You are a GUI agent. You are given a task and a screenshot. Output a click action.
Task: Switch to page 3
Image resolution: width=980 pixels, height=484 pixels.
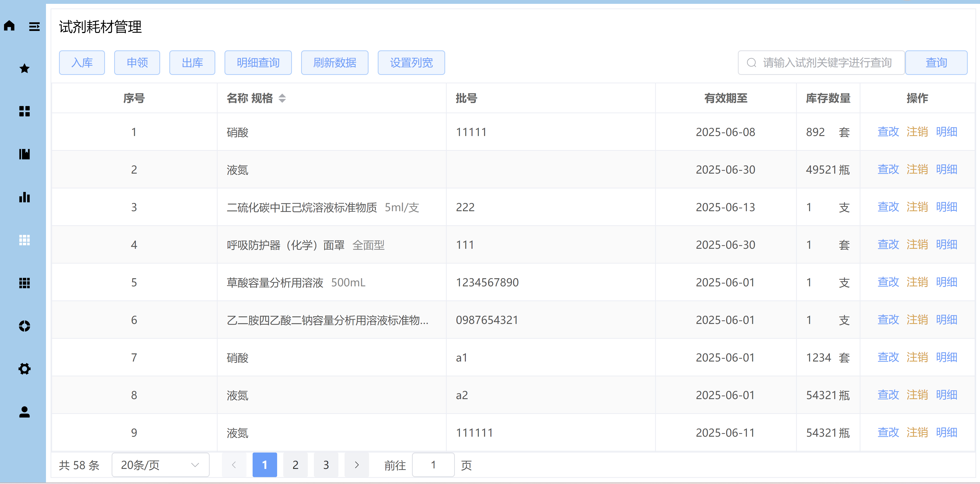(x=326, y=465)
